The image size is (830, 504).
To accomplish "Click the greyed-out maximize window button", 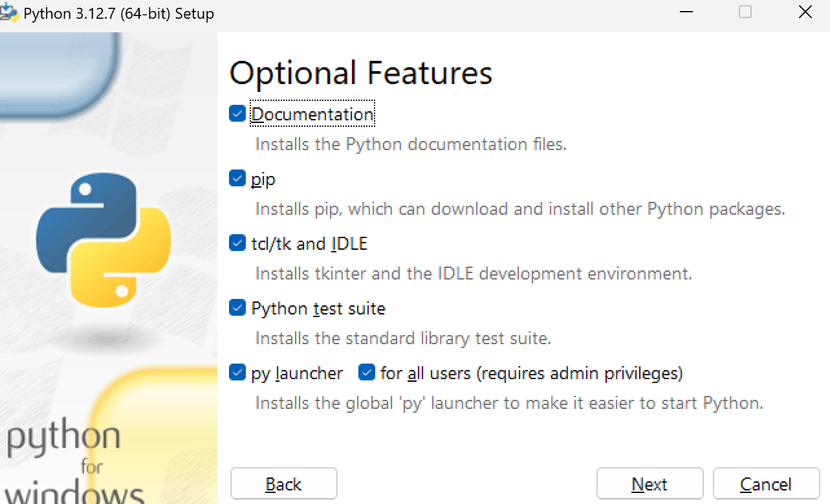I will pos(745,12).
